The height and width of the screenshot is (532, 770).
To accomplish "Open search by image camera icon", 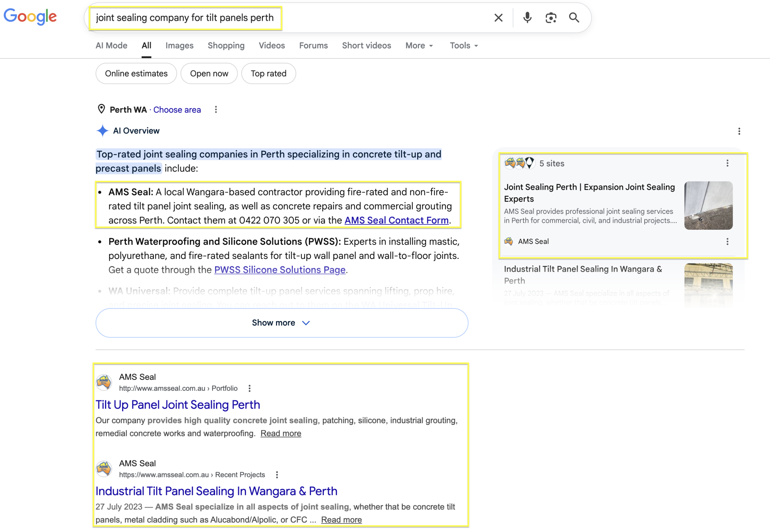I will (551, 18).
